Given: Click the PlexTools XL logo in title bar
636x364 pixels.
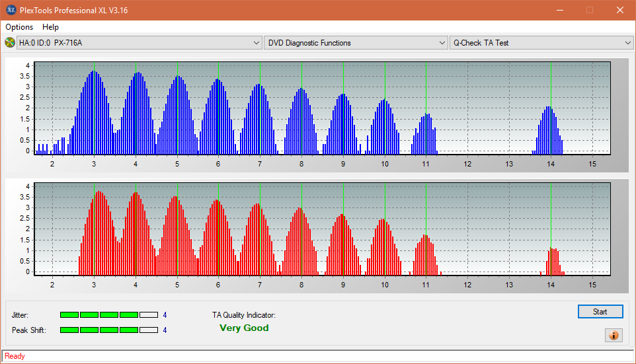Looking at the screenshot, I should click(11, 10).
